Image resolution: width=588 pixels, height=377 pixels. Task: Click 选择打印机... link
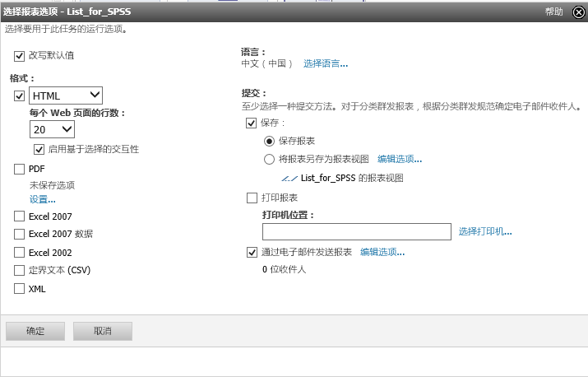point(485,231)
